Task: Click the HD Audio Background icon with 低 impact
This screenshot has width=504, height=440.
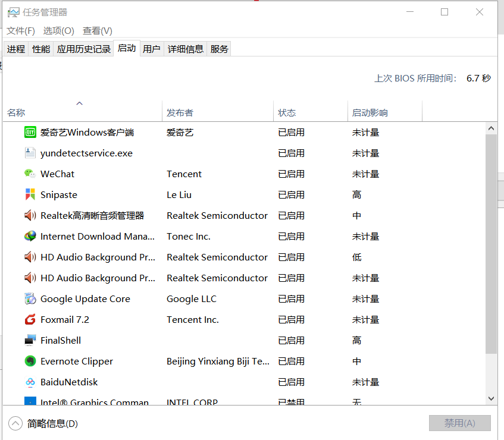Action: pyautogui.click(x=30, y=257)
